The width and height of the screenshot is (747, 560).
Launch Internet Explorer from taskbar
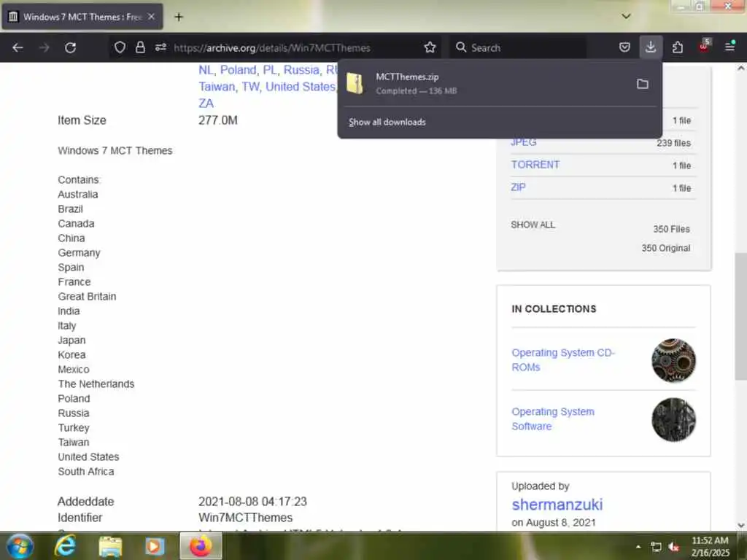(66, 546)
